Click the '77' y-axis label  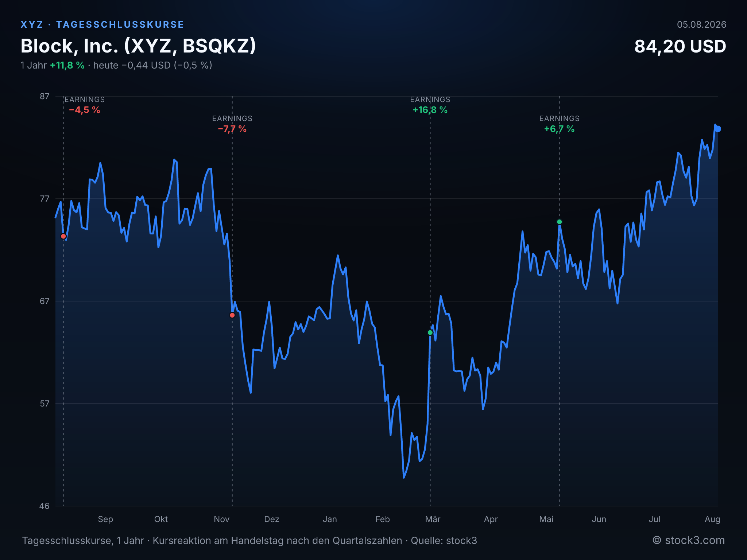pos(44,199)
